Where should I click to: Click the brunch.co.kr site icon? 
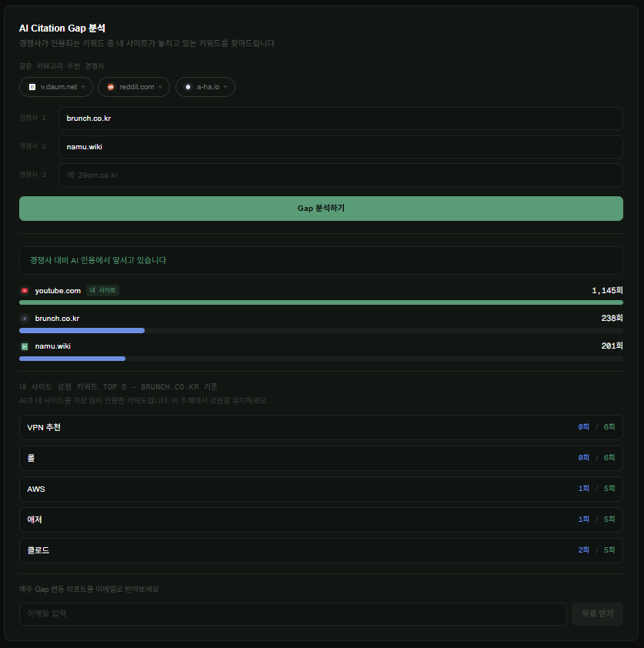click(25, 318)
